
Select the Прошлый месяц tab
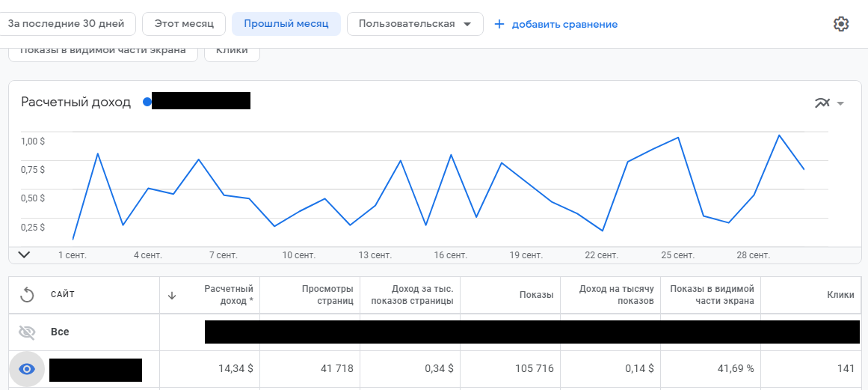point(286,24)
